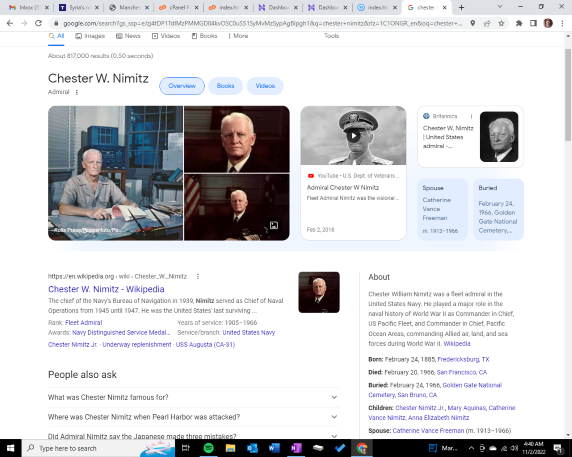Open OneNote from the taskbar
Viewport: 572px width, 457px height.
(x=296, y=448)
